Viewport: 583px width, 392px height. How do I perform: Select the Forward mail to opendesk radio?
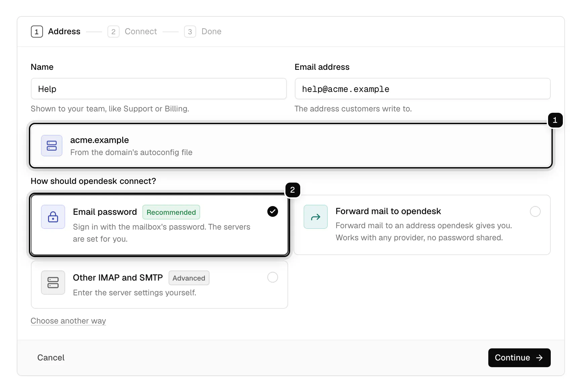pos(535,211)
